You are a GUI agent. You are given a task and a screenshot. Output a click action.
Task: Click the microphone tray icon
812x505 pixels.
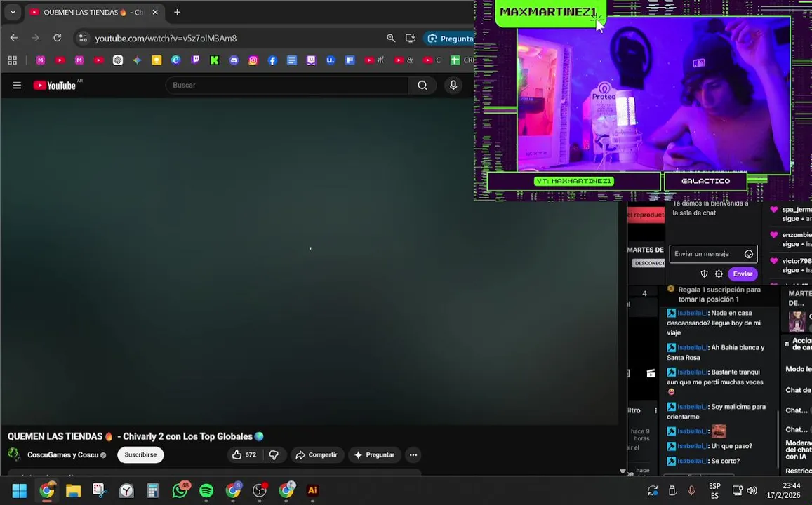point(691,490)
